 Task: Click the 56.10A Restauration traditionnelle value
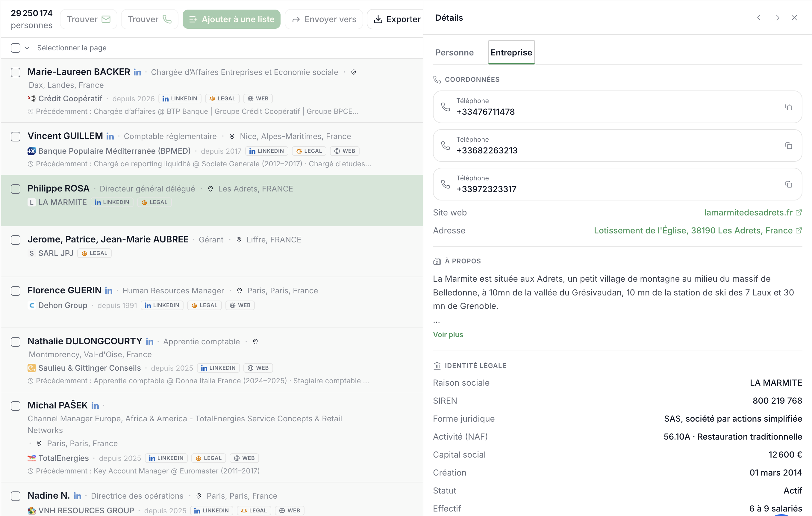click(732, 437)
